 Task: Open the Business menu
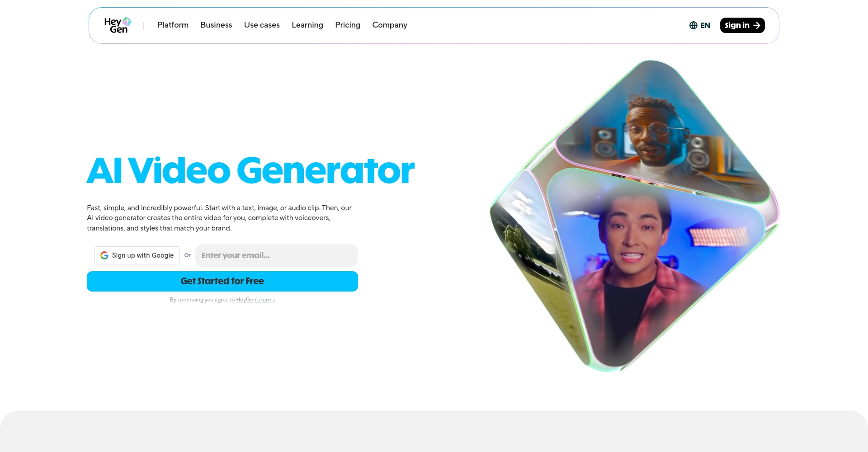[x=216, y=25]
